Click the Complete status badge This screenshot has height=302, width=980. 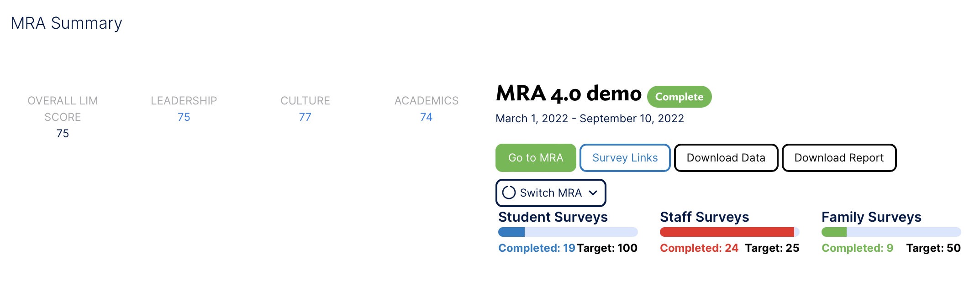click(x=679, y=96)
